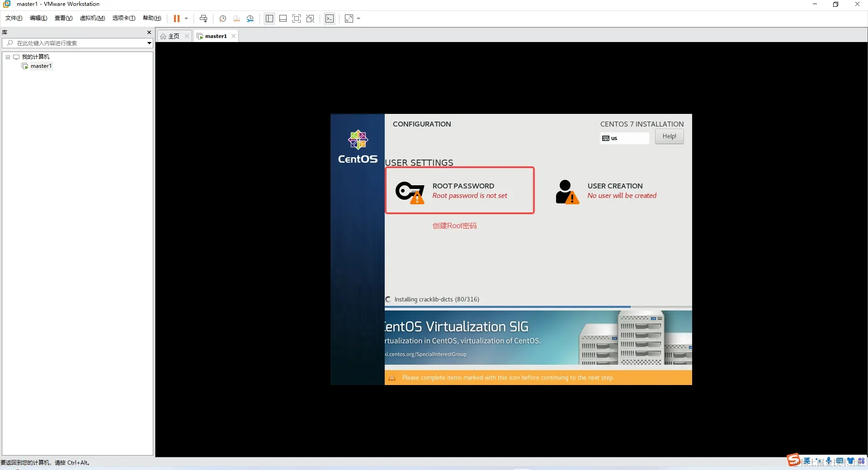Pause the virtual machine with the orange pause icon

[177, 19]
